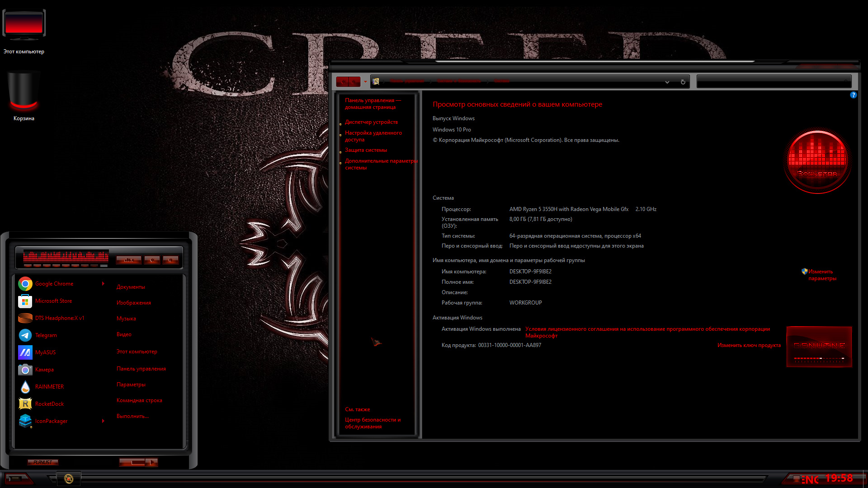Click the control panel search field

(x=774, y=82)
